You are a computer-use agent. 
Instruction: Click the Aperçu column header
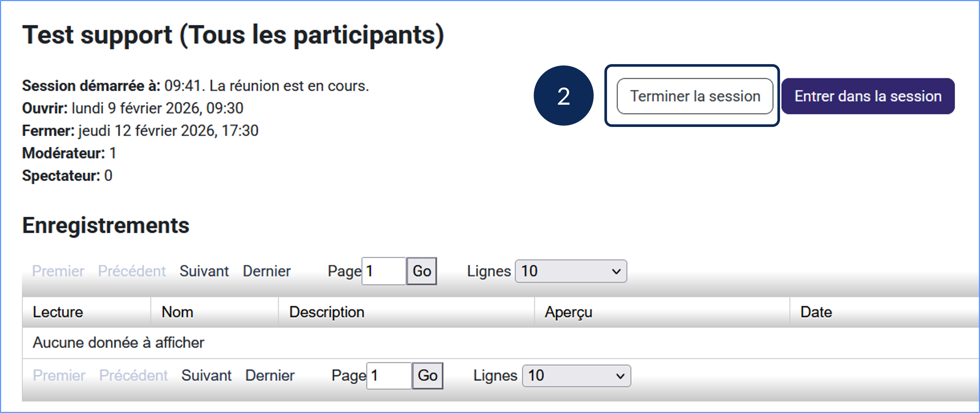pos(568,312)
